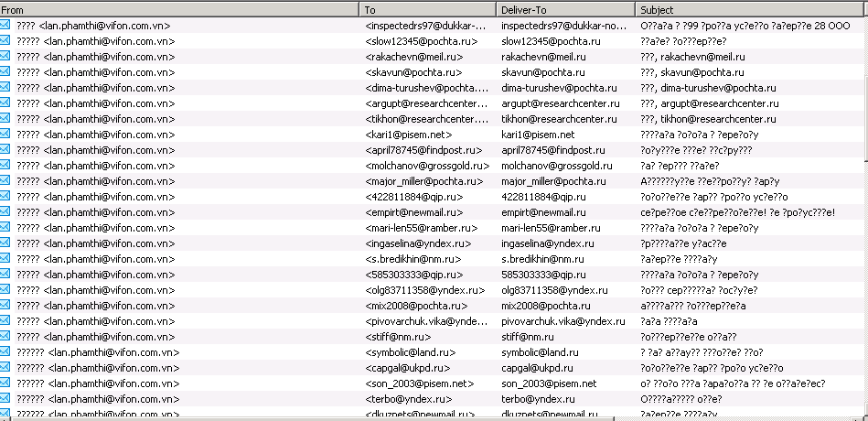
Task: Sort by the Deliver-To column header
Action: coord(566,9)
